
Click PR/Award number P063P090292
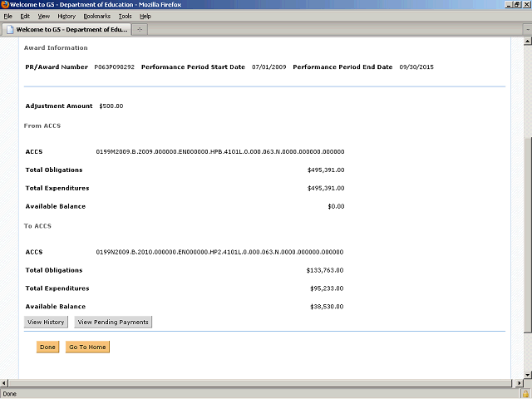click(x=115, y=67)
